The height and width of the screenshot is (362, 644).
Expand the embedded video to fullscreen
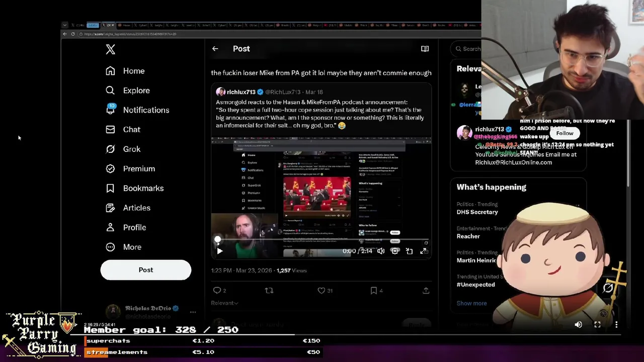[x=423, y=251]
